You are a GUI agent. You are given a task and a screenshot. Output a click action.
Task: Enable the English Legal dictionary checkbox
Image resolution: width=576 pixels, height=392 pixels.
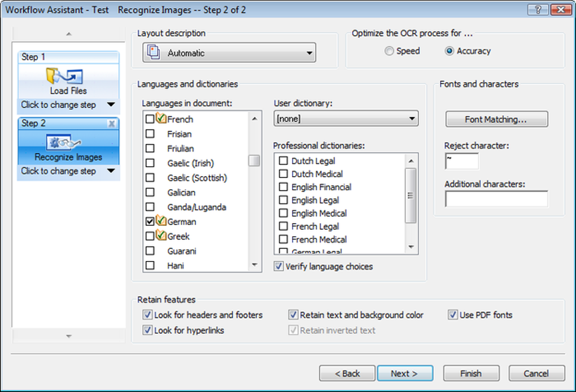pyautogui.click(x=283, y=200)
